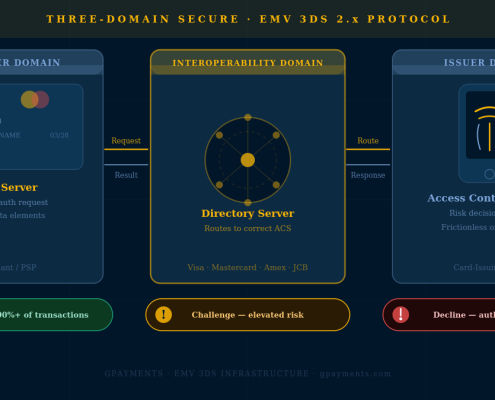Screen dimensions: 495x400
Task: Click the Access Control title
Action: [461, 198]
